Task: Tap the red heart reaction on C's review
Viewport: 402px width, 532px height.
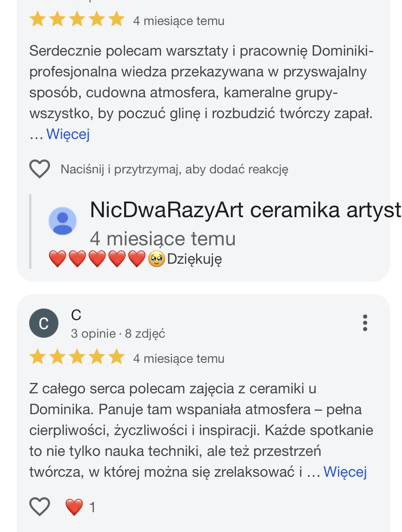Action: (x=74, y=507)
